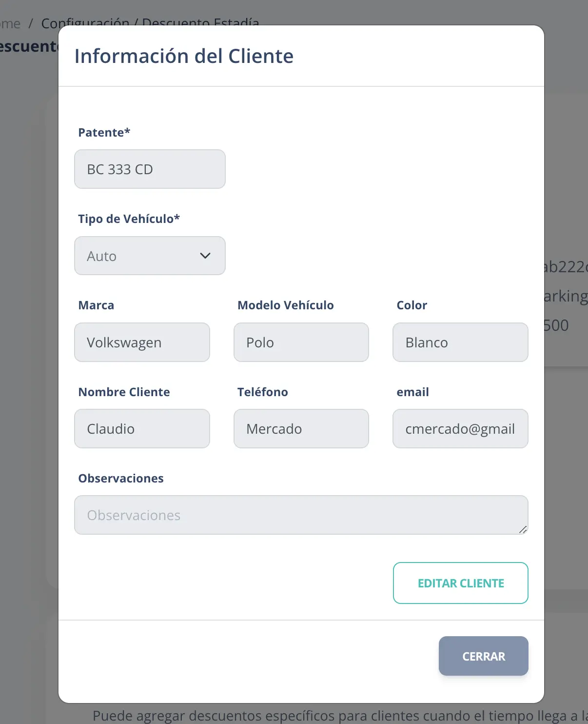
Task: Click the Información del Cliente title
Action: (x=184, y=56)
